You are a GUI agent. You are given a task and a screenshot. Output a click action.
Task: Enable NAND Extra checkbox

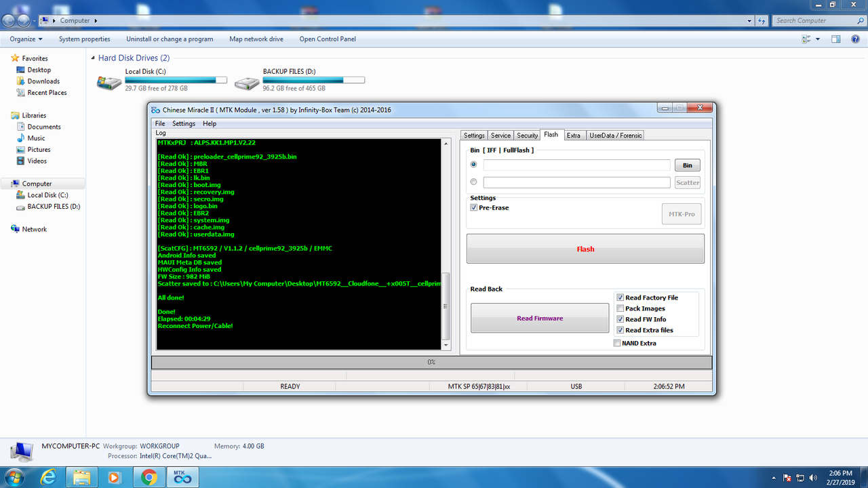(616, 343)
